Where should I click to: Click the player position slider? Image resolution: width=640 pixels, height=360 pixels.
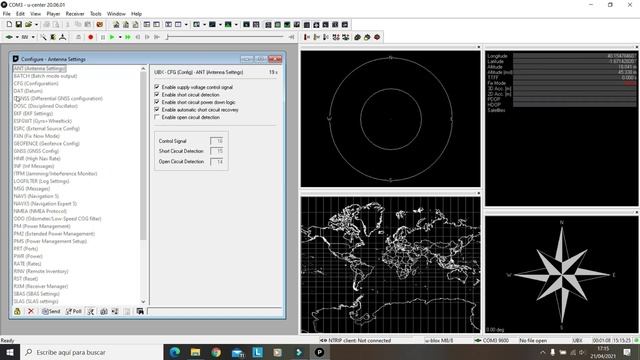pyautogui.click(x=224, y=37)
